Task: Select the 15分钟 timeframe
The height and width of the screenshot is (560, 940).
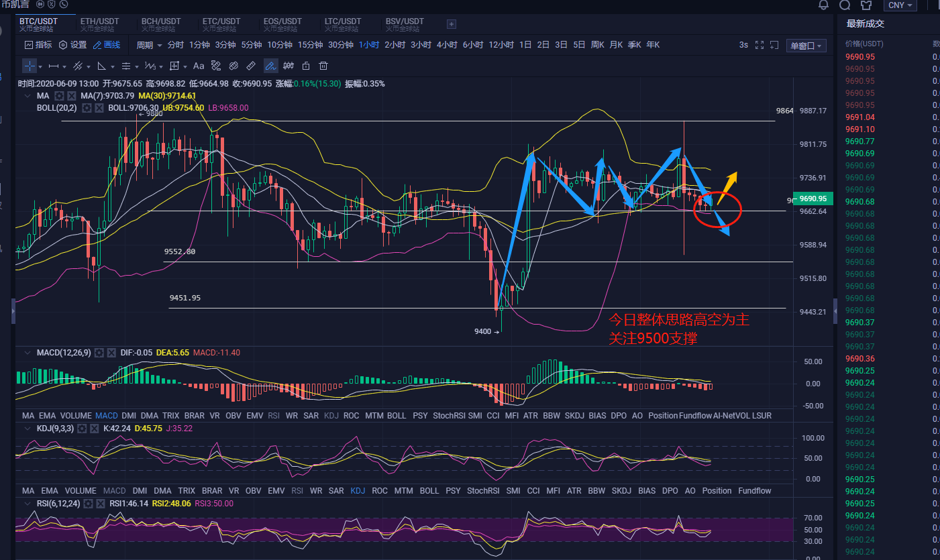Action: (x=310, y=45)
